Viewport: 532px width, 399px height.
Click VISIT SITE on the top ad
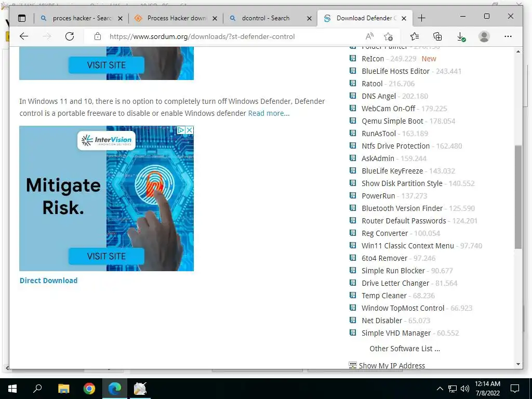[x=106, y=65]
